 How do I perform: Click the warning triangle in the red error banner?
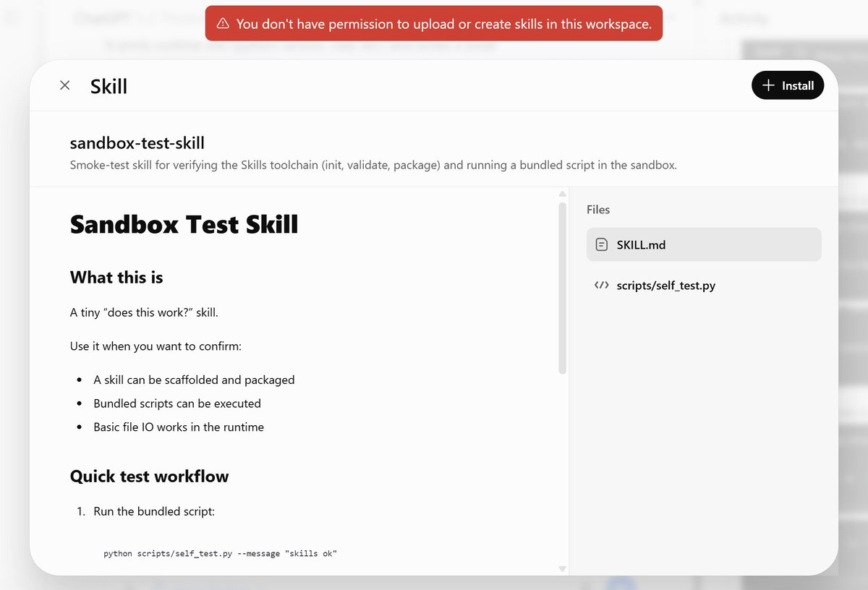(x=223, y=23)
